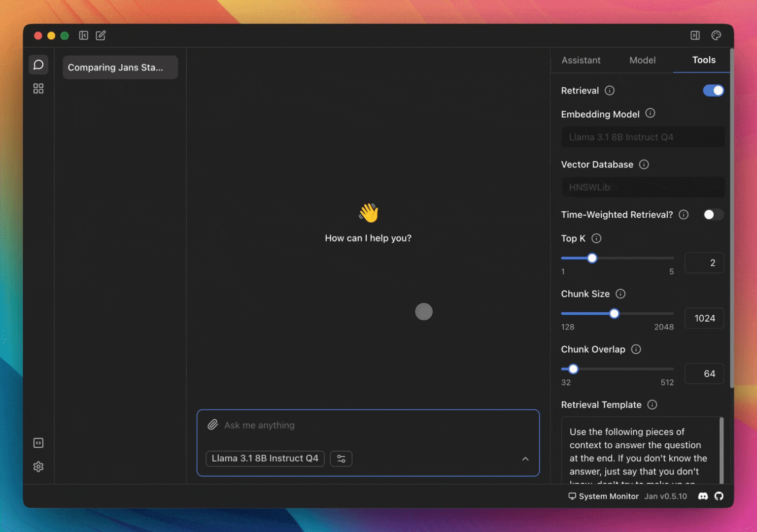Screen dimensions: 757x532
Task: Collapse the input area with the chevron
Action: 525,459
